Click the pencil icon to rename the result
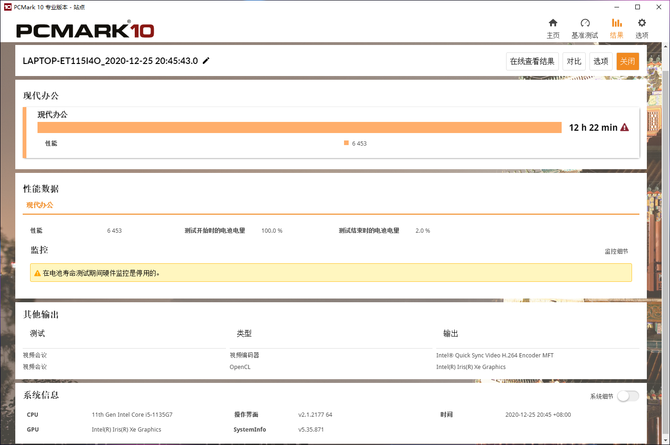The width and height of the screenshot is (670, 445). (207, 61)
